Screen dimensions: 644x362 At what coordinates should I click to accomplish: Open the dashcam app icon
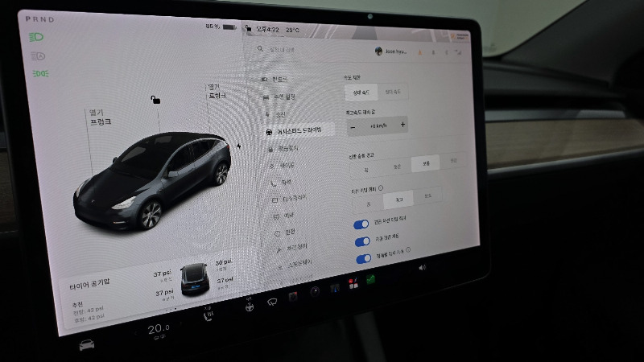point(293,297)
